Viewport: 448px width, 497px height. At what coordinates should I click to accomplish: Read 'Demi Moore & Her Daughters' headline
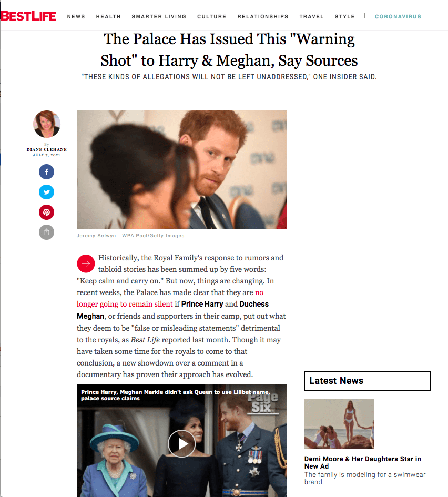coord(363,462)
